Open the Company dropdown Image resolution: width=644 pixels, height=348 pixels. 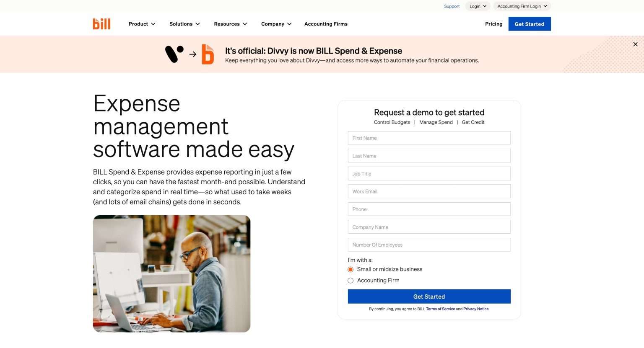coord(276,24)
